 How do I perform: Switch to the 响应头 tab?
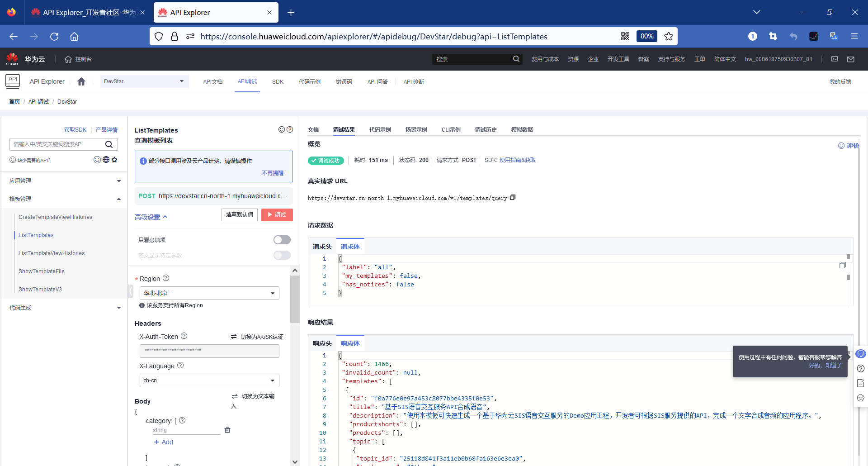322,343
